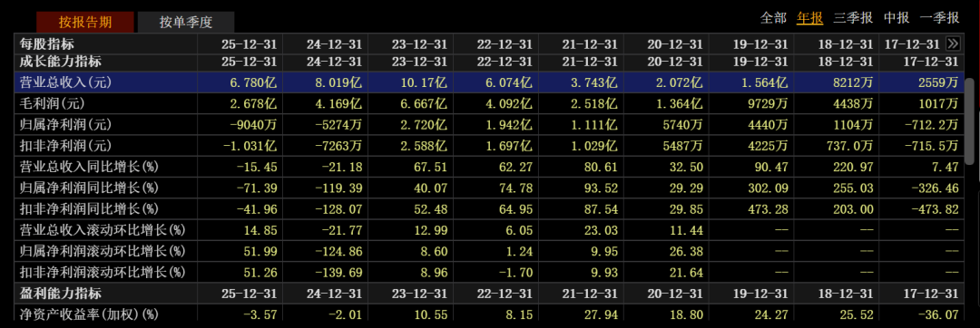The width and height of the screenshot is (980, 328).
Task: Select the 中报 report filter
Action: pyautogui.click(x=897, y=18)
